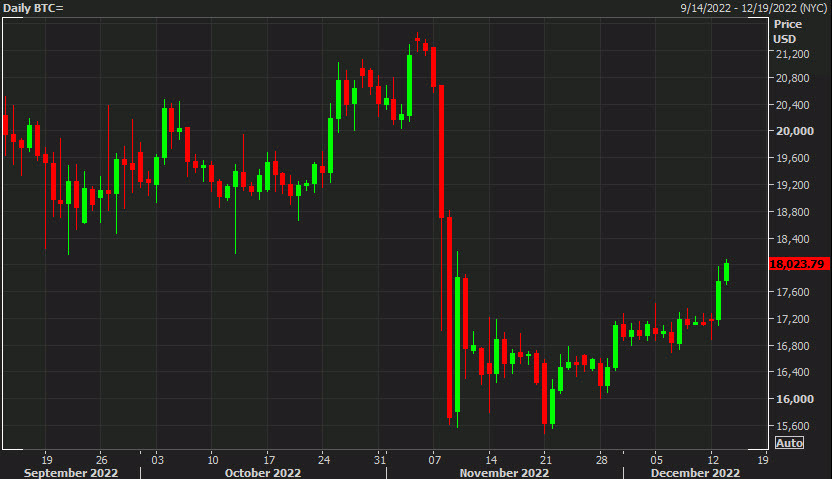Click the date tick labeled 10
832x479 pixels.
[x=213, y=460]
